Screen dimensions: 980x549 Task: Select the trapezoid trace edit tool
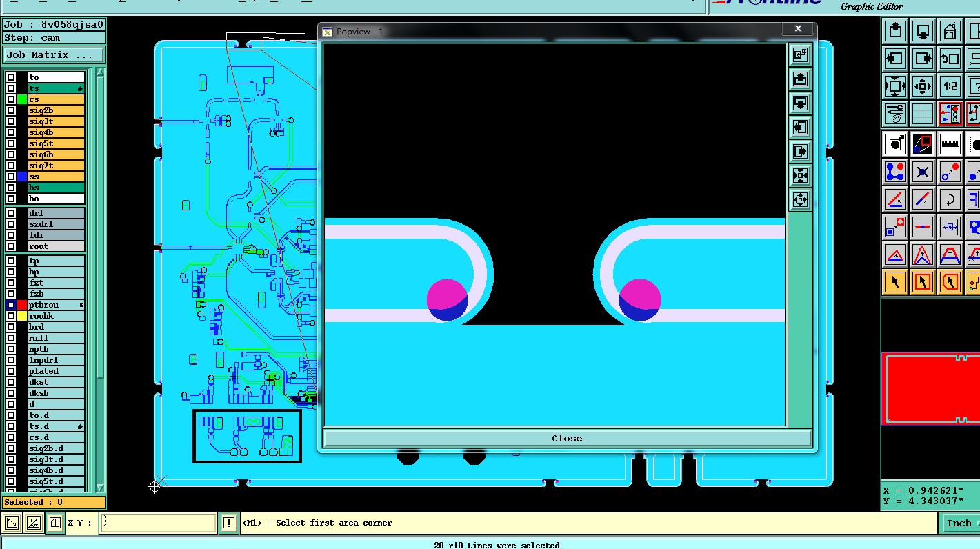tap(950, 254)
